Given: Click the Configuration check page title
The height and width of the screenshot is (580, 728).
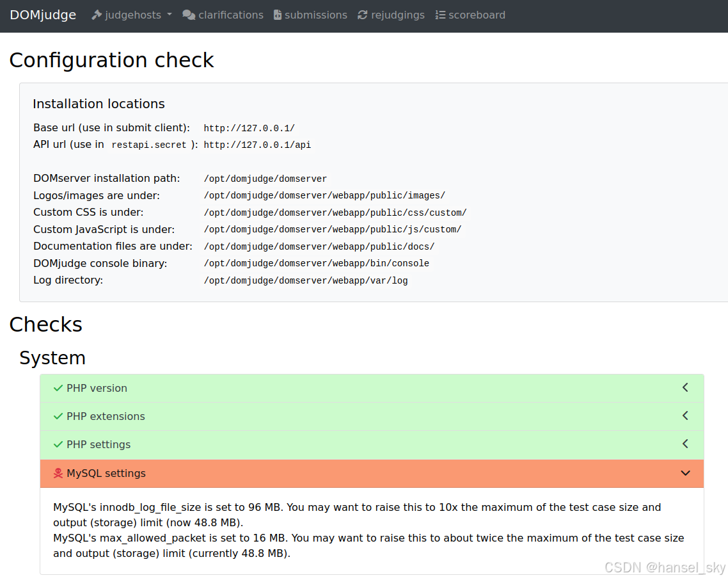Looking at the screenshot, I should point(111,60).
